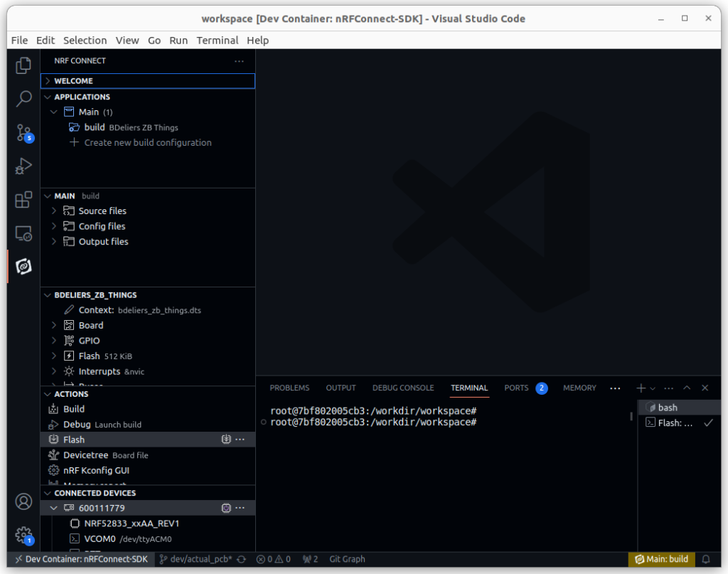Image resolution: width=728 pixels, height=574 pixels.
Task: Open terminal panel views and more actions
Action: coord(668,388)
